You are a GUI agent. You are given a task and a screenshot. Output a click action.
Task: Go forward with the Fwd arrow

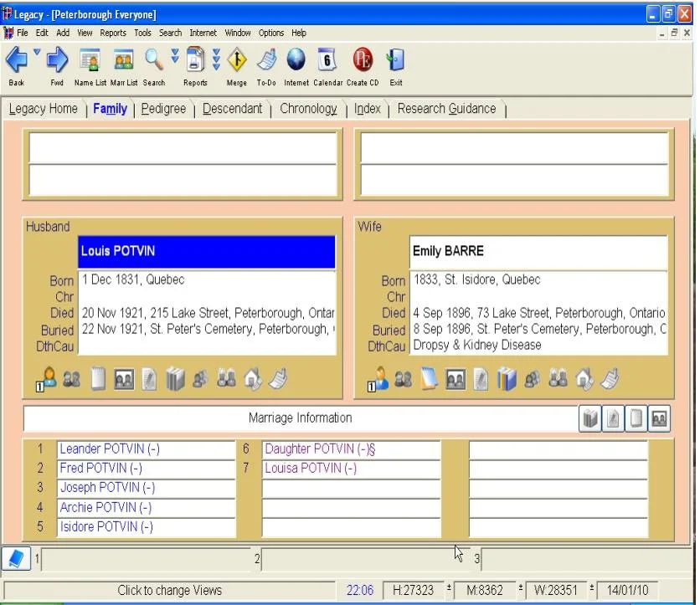point(57,60)
